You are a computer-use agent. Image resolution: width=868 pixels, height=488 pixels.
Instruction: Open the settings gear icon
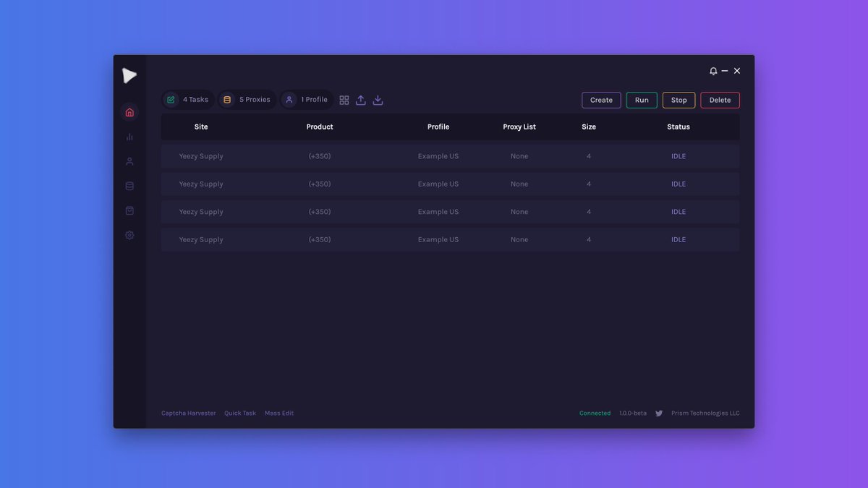pos(129,235)
